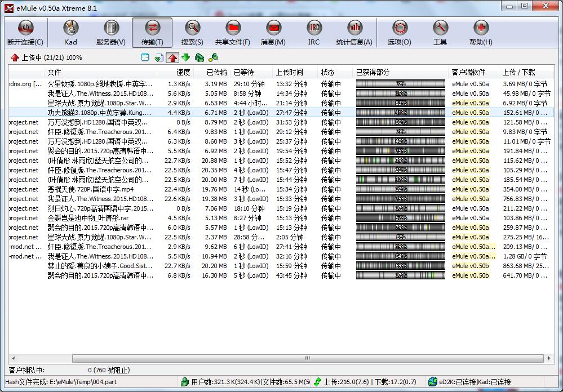Viewport: 563px width, 392px height.
Task: Click the upload/download speed status icon
Action: click(x=317, y=382)
